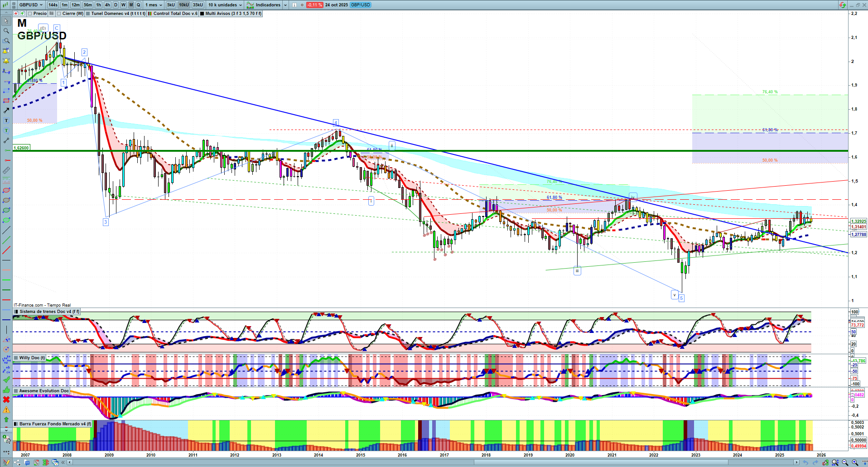Toggle the Precio checkbox
Viewport: 868px width, 467px height.
[x=30, y=14]
